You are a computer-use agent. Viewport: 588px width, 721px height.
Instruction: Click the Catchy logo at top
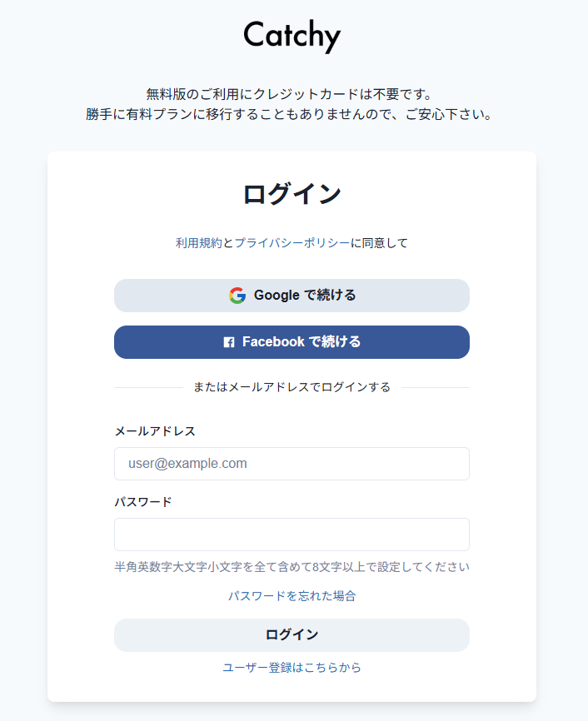coord(292,36)
